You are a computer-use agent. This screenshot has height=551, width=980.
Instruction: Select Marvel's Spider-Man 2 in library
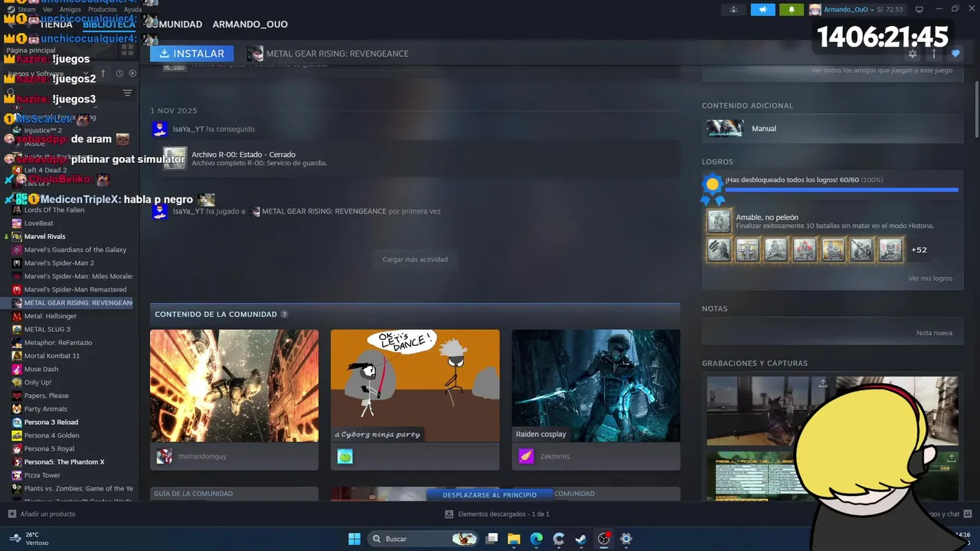[59, 263]
